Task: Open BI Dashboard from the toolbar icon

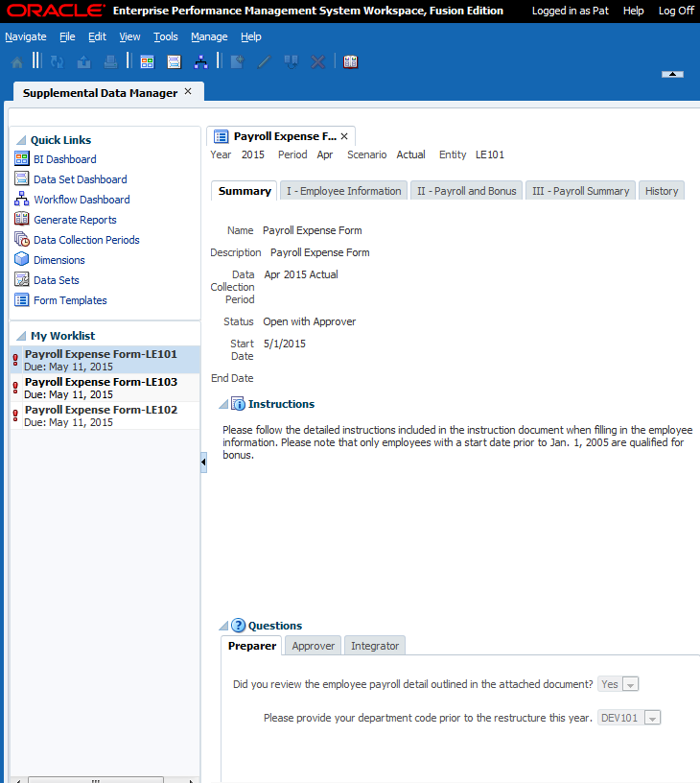Action: pyautogui.click(x=147, y=62)
